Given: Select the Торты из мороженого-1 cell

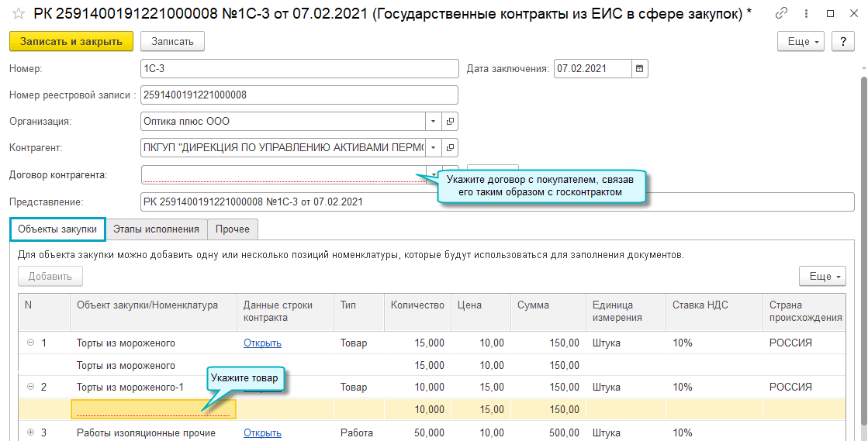Looking at the screenshot, I should click(x=154, y=388).
